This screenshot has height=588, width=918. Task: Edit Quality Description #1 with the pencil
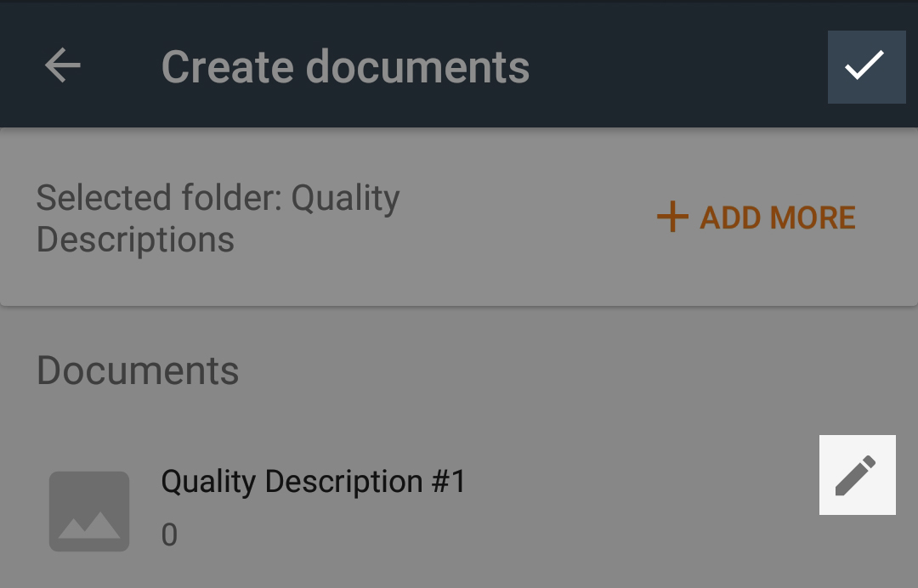pyautogui.click(x=857, y=474)
